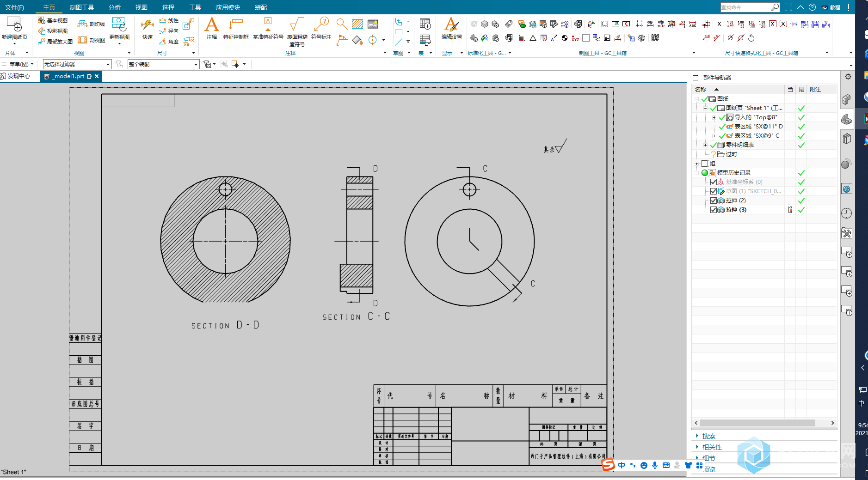
Task: Open the assembly navigator sidebar tab
Action: pos(847,99)
